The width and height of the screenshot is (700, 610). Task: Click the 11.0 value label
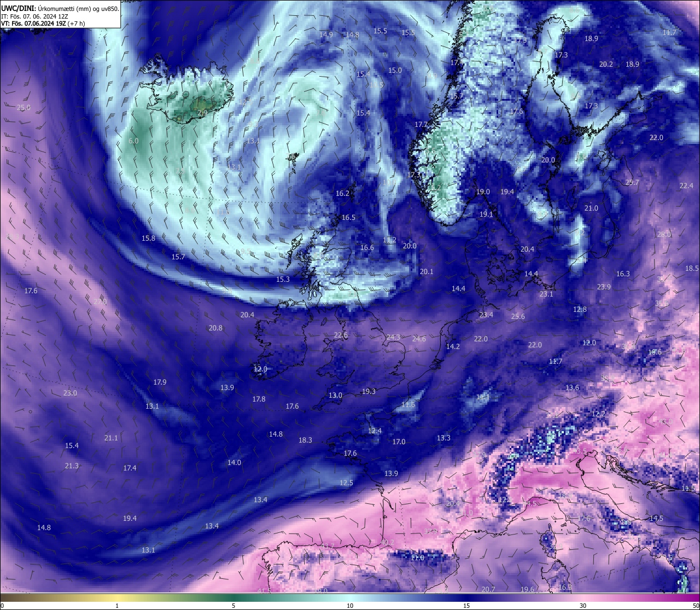pyautogui.click(x=417, y=557)
